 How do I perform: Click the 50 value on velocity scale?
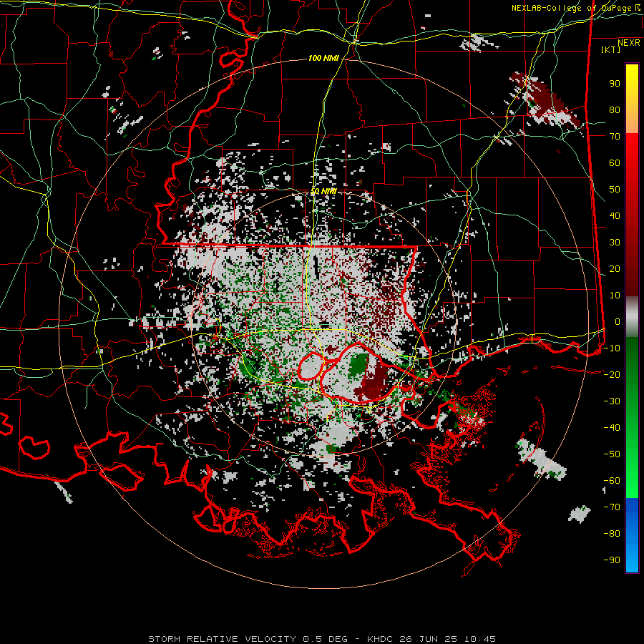pyautogui.click(x=615, y=190)
